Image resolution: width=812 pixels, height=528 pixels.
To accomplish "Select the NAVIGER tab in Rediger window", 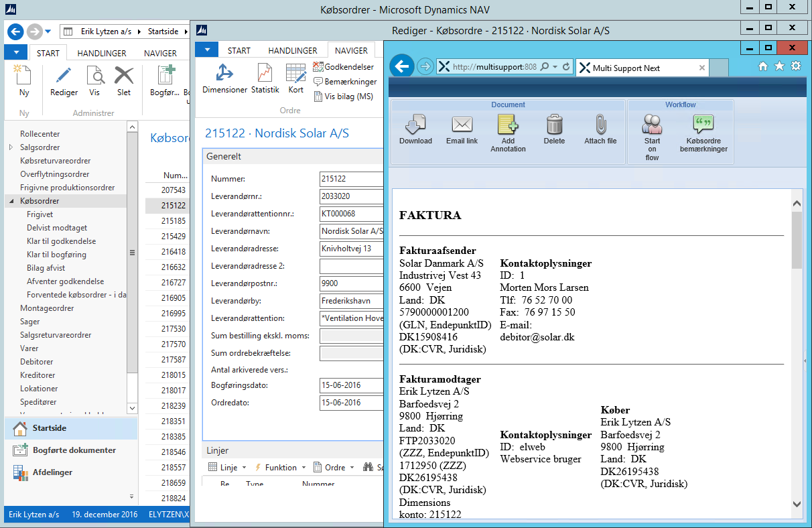I will click(351, 50).
